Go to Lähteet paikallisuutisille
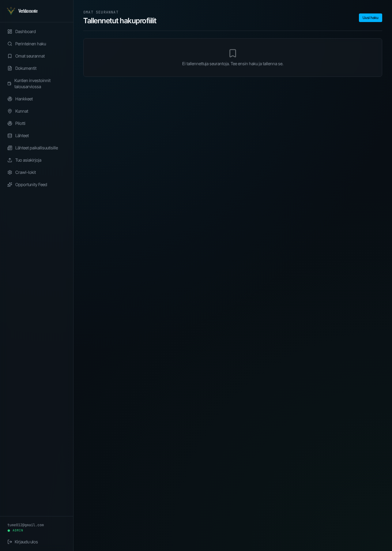The image size is (392, 551). pos(37,148)
